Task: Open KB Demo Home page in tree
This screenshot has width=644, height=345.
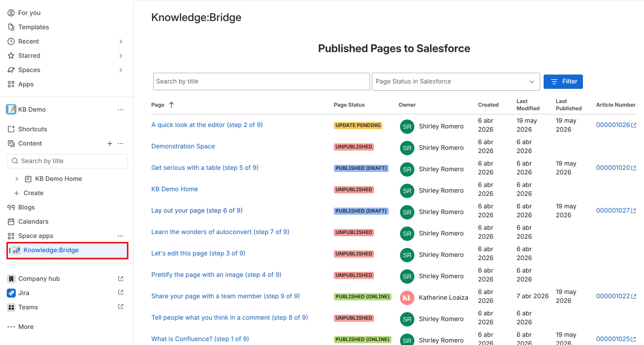Action: point(59,179)
